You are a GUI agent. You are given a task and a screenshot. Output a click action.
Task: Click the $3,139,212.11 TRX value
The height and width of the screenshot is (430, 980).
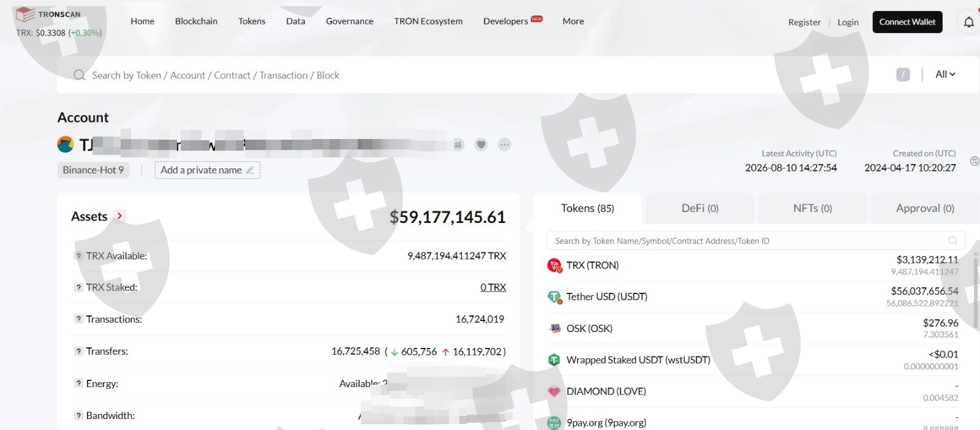(x=927, y=260)
